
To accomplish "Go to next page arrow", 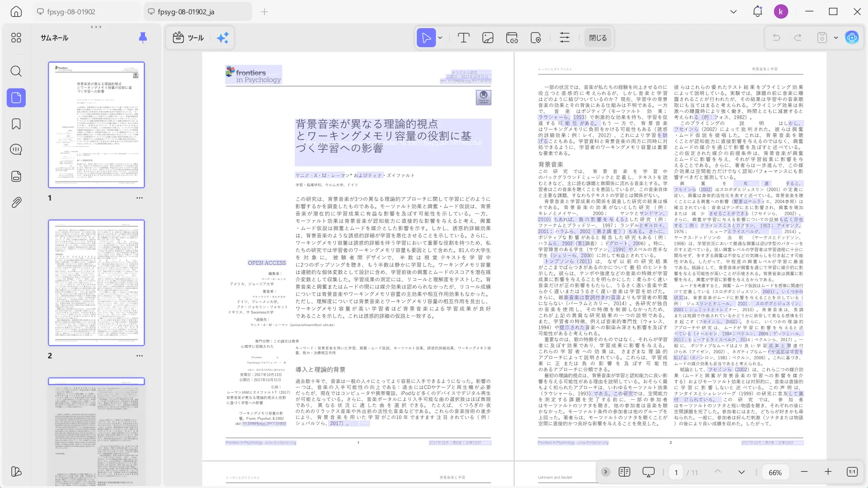I will click(741, 472).
